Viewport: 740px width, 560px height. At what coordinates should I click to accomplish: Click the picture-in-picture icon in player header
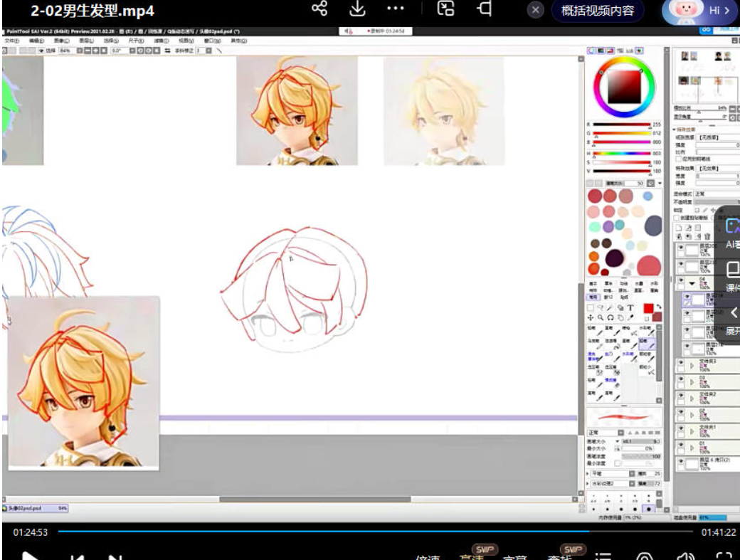pos(445,9)
